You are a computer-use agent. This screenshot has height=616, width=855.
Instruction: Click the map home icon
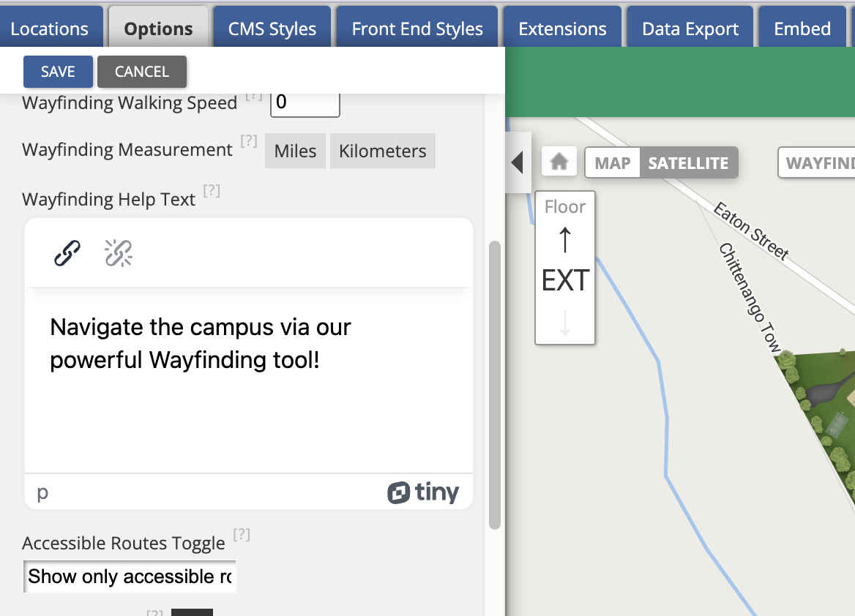(559, 162)
